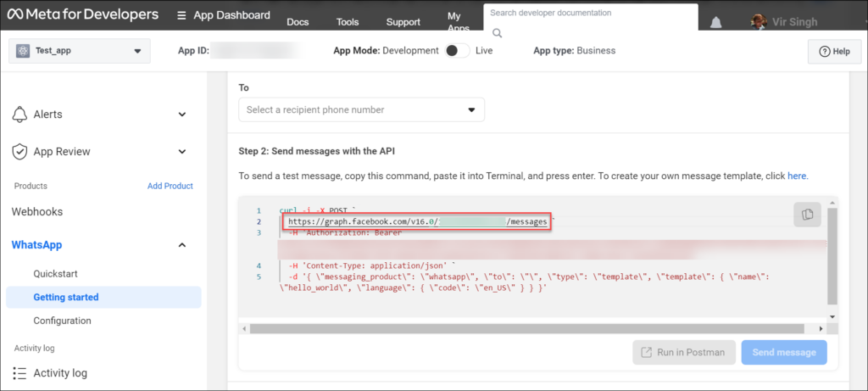This screenshot has width=868, height=391.
Task: Click the graph.facebook.com URL in code
Action: coord(417,221)
